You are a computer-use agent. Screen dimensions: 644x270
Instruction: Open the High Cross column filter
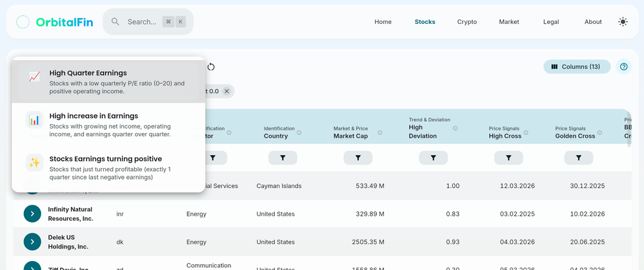click(508, 158)
